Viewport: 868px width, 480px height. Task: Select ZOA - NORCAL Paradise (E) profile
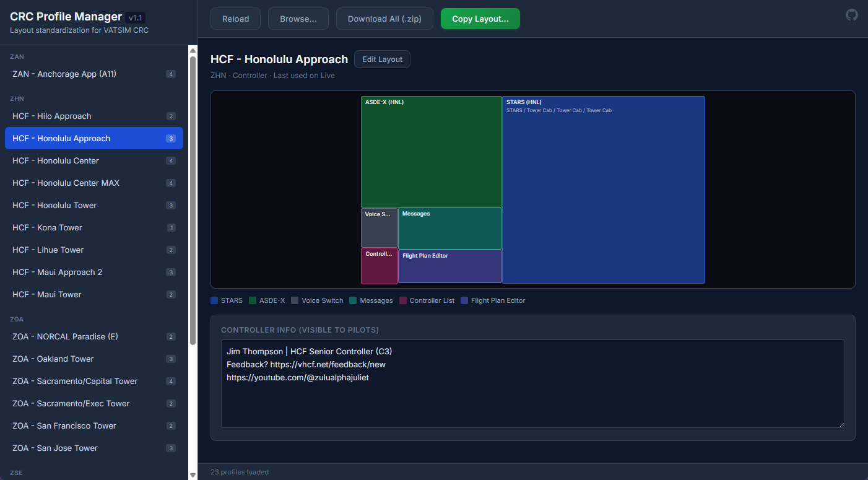(94, 336)
